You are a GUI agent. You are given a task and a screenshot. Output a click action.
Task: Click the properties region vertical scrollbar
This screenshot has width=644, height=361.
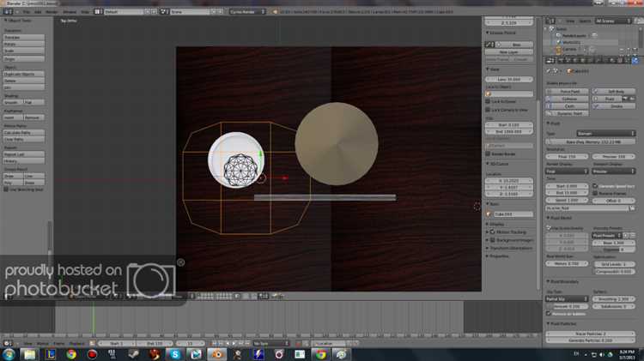(538, 195)
